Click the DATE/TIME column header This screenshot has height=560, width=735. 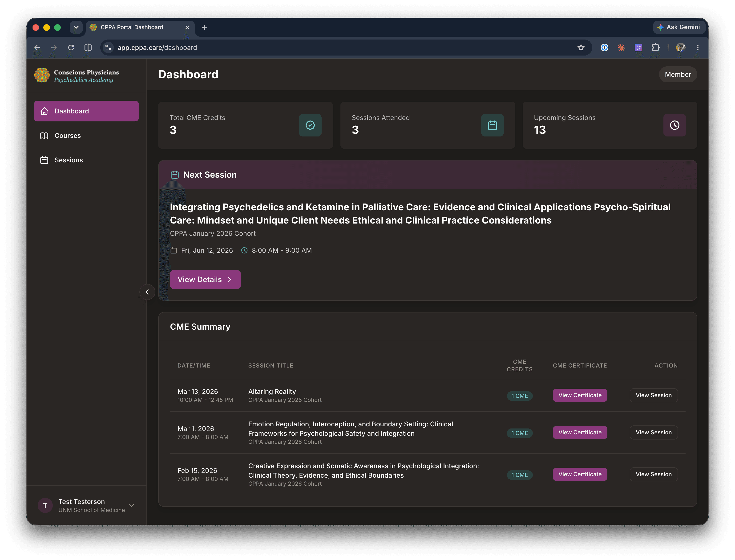click(194, 365)
